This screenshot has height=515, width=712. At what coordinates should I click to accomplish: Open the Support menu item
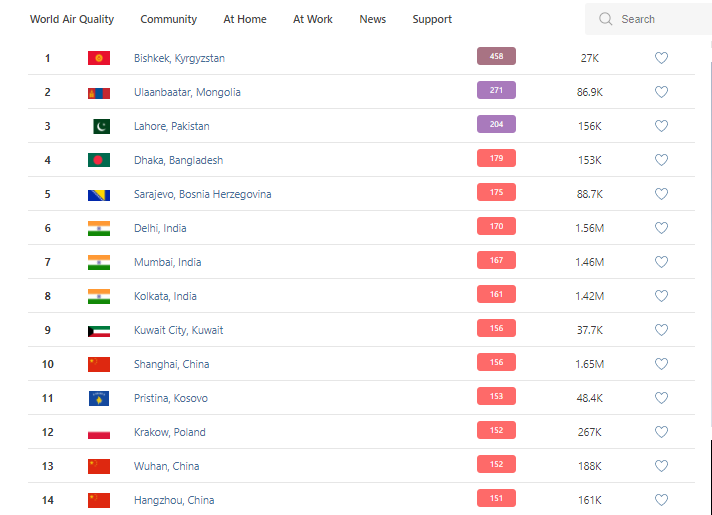(x=432, y=19)
